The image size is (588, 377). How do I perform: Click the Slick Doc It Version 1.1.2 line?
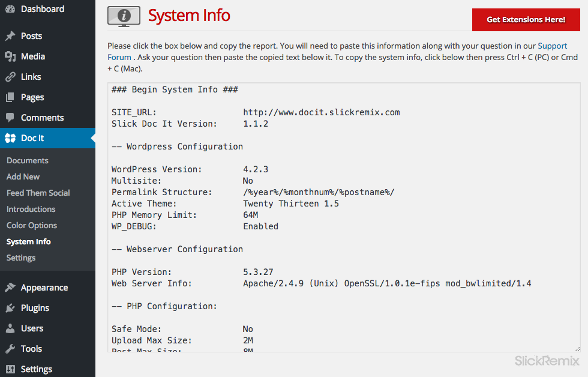190,124
